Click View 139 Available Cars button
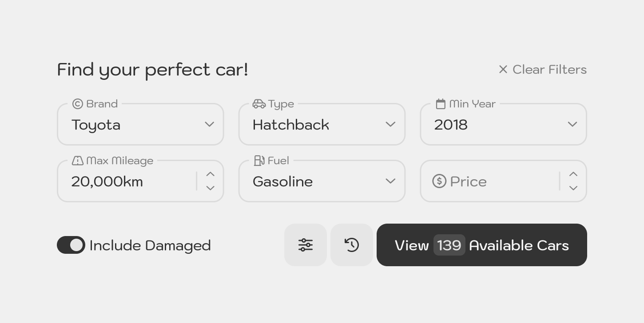The width and height of the screenshot is (644, 323). (482, 245)
